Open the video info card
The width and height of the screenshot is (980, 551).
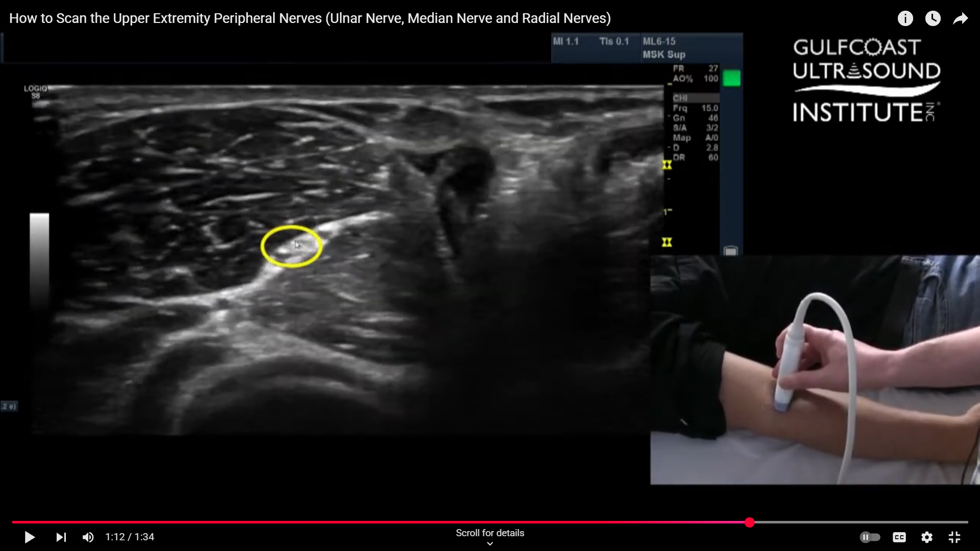click(x=905, y=19)
